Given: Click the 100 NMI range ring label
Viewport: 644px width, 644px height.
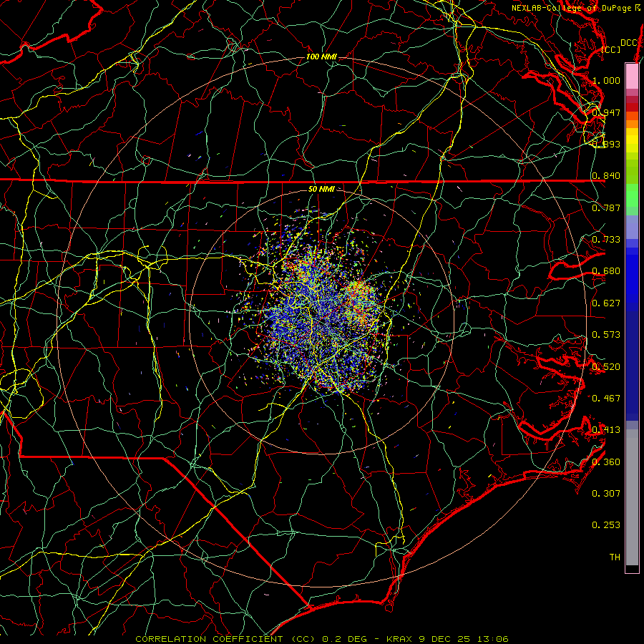Looking at the screenshot, I should pos(321,57).
